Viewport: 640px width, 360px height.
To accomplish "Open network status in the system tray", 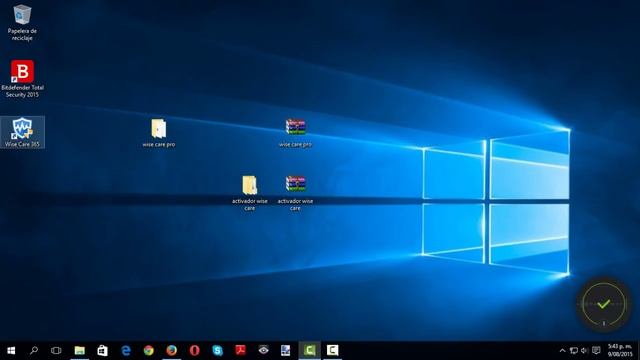I will [x=574, y=351].
